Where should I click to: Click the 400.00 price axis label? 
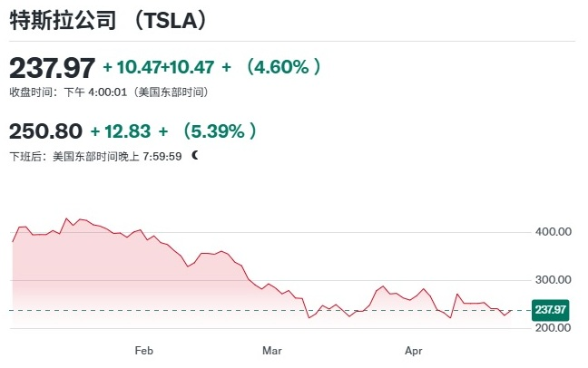[553, 232]
